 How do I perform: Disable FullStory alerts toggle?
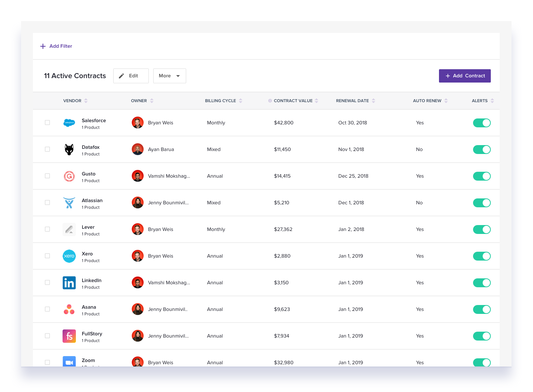coord(482,336)
